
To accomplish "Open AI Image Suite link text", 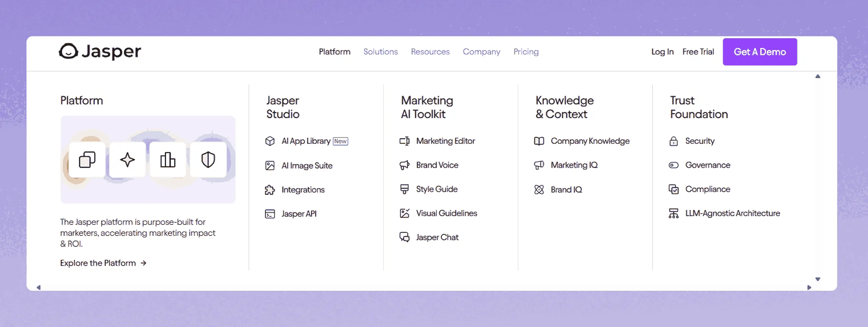I will pyautogui.click(x=307, y=165).
